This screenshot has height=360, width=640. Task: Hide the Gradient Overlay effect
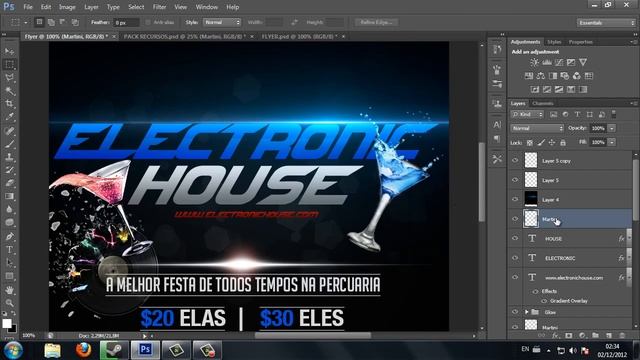(544, 301)
